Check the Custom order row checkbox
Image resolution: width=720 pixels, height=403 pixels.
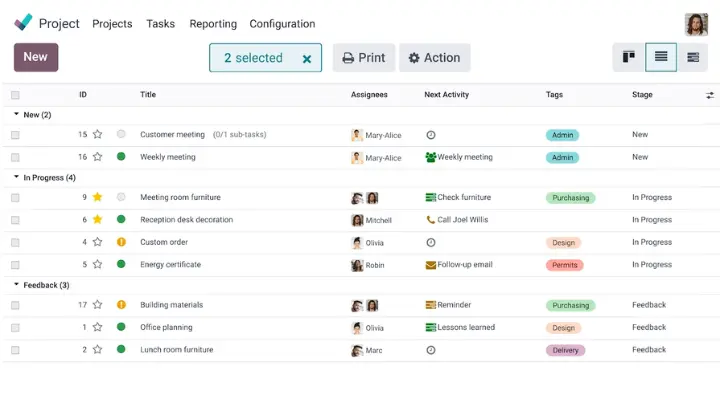pos(15,242)
